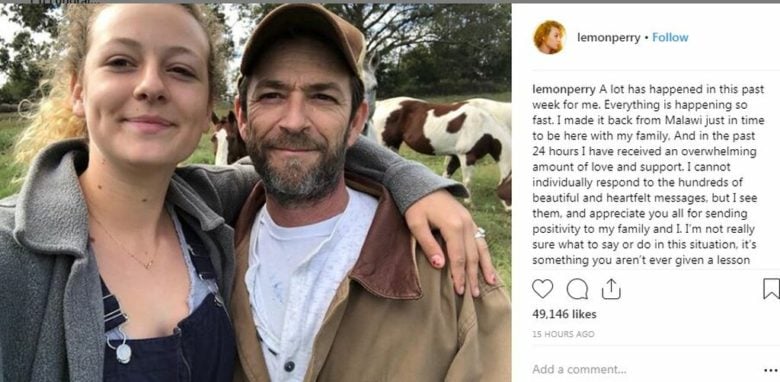Save the post with the bookmark icon
Screen dimensions: 780x382
point(771,288)
